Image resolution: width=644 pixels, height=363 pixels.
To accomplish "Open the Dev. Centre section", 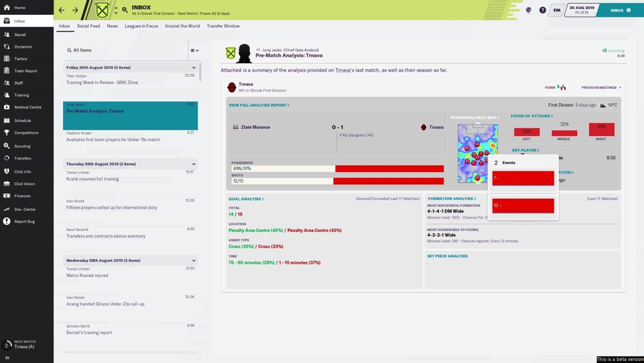I will point(24,210).
